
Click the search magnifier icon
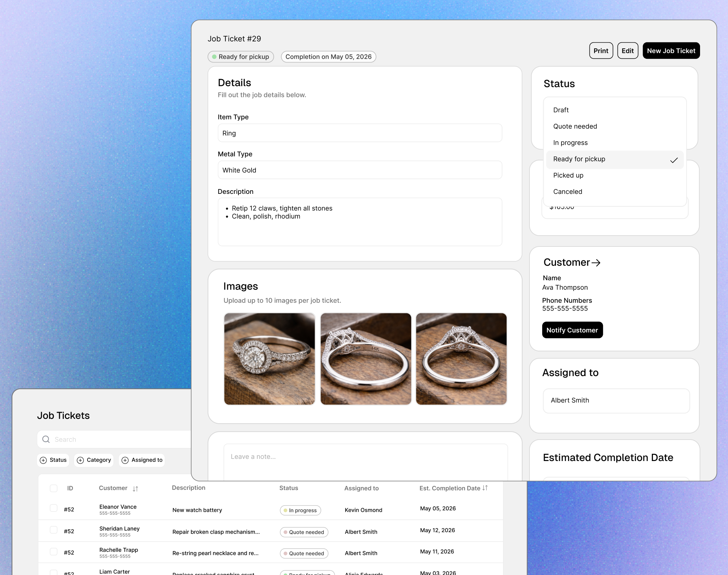click(46, 439)
